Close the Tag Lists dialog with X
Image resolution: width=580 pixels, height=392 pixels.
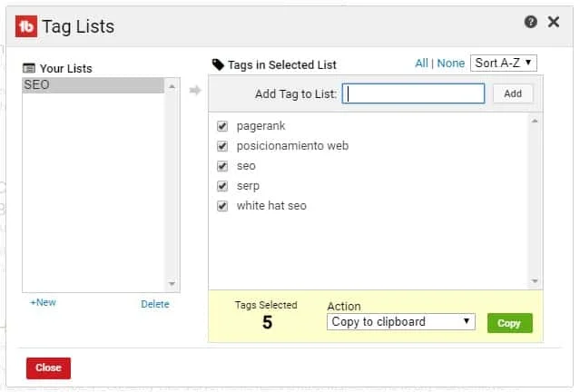pos(554,22)
